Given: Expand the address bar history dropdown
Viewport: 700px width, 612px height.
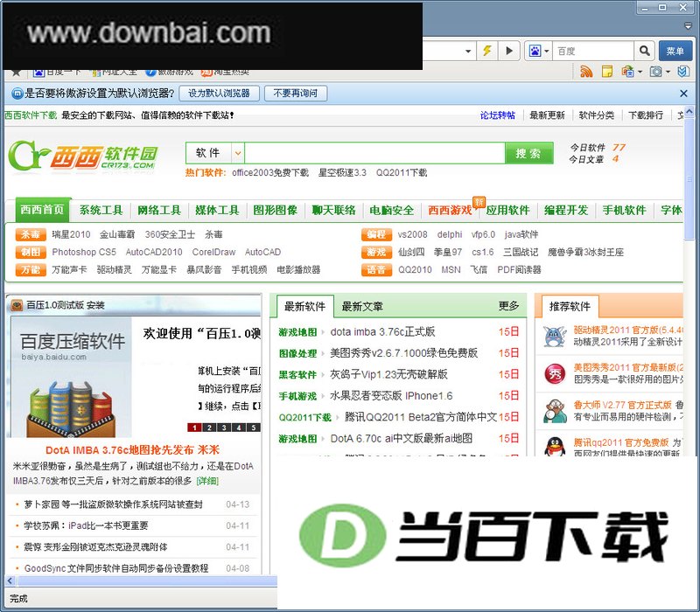Looking at the screenshot, I should (468, 52).
